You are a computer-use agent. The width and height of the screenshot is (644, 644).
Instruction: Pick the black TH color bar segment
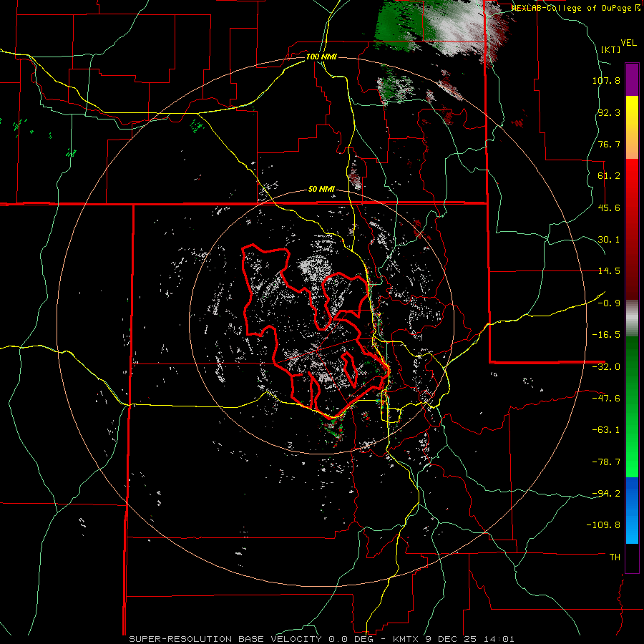pos(632,557)
